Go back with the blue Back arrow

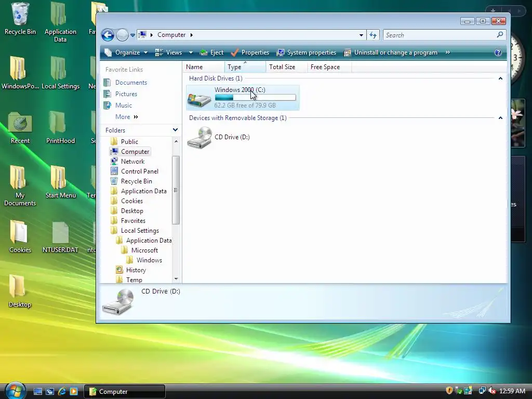108,35
